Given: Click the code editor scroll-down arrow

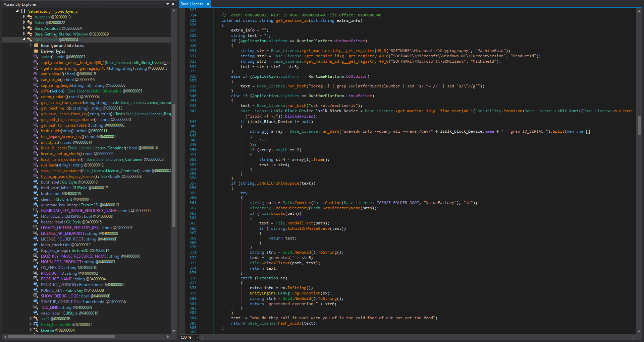Looking at the screenshot, I should [x=639, y=331].
